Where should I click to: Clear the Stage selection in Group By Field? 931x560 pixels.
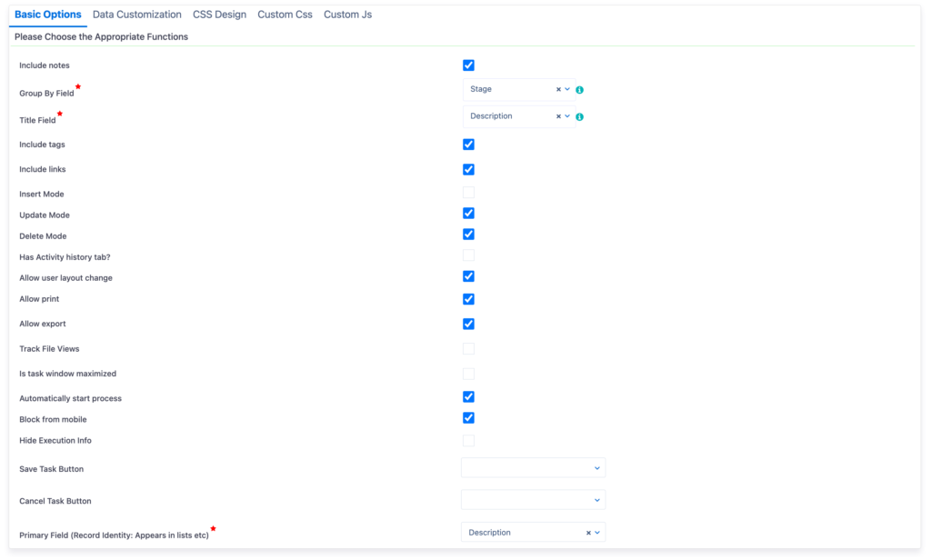click(556, 89)
